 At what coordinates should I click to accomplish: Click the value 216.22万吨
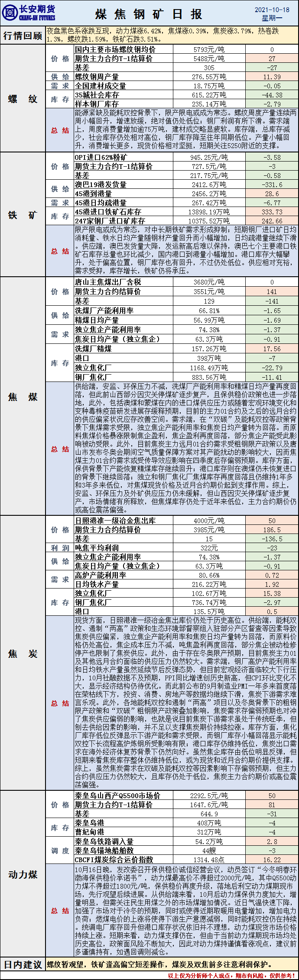point(209,585)
